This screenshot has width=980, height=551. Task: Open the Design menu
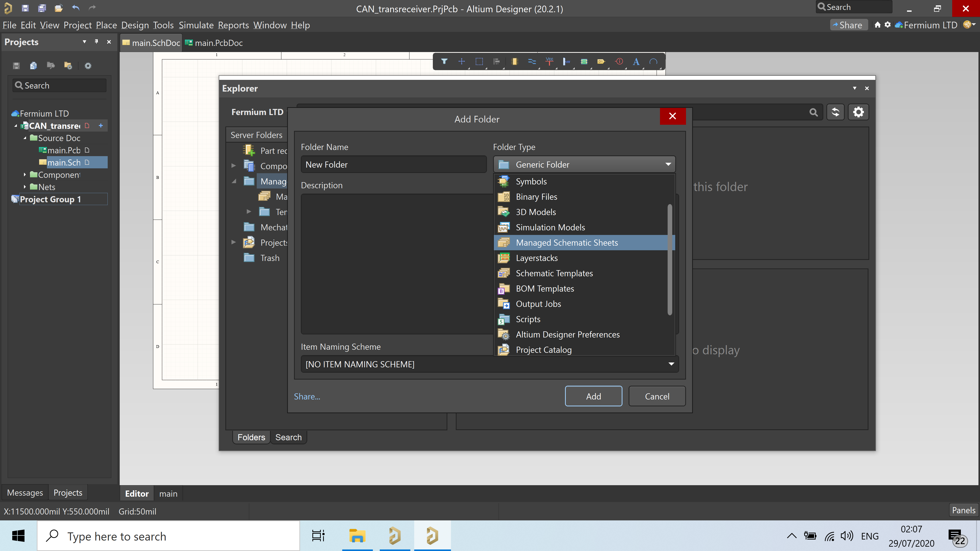point(135,25)
